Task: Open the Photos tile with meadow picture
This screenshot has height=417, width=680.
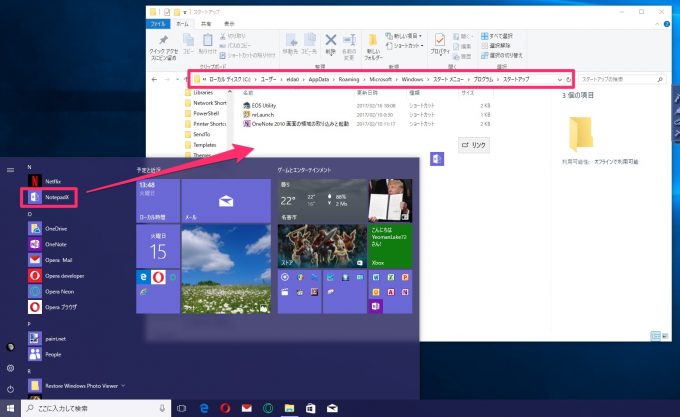Action: 226,269
